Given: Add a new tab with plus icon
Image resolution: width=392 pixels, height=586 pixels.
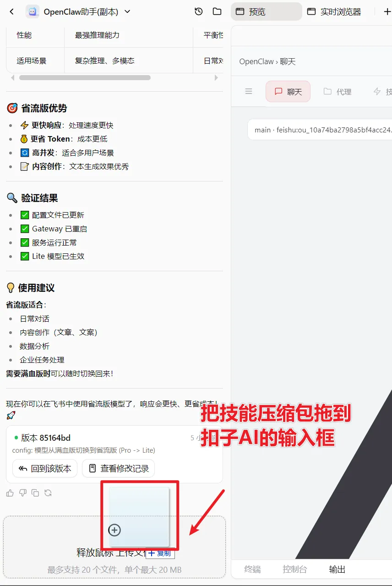Looking at the screenshot, I should tap(387, 12).
